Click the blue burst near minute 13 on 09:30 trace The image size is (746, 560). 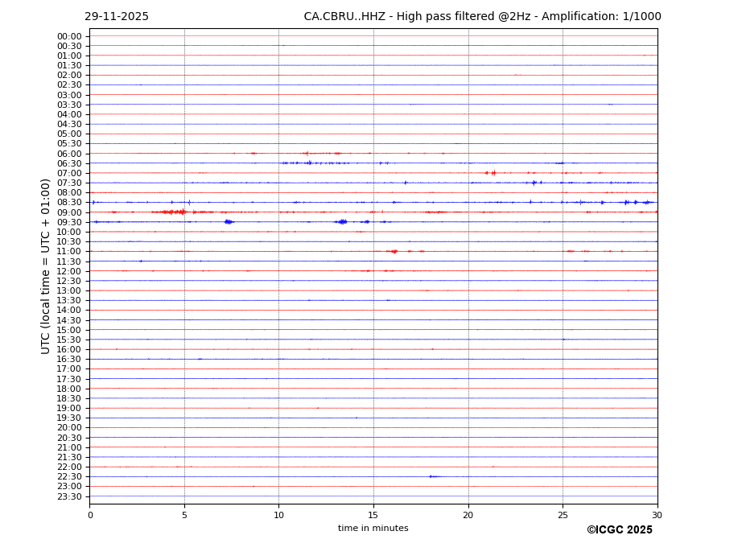342,221
